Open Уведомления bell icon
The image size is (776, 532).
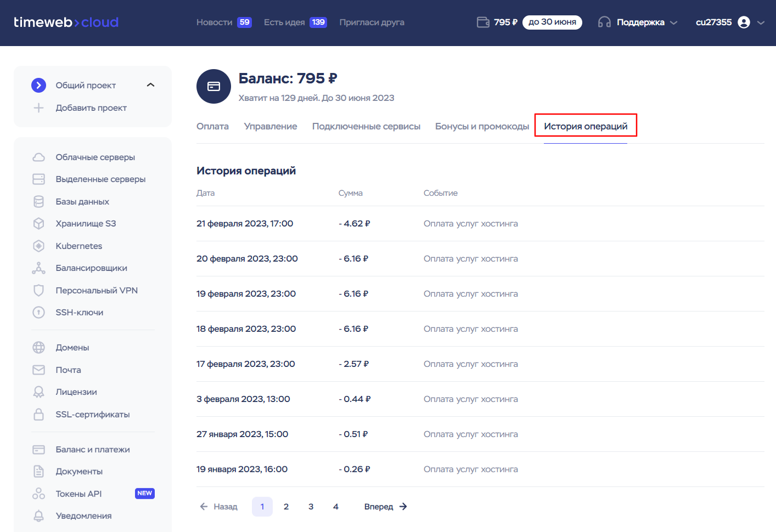[38, 516]
